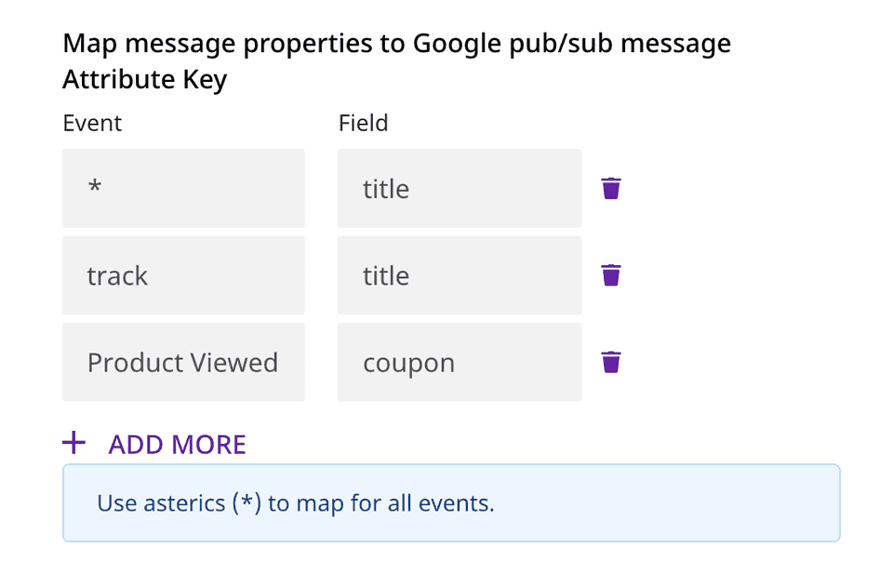
Task: Select the track Event input
Action: (x=183, y=275)
